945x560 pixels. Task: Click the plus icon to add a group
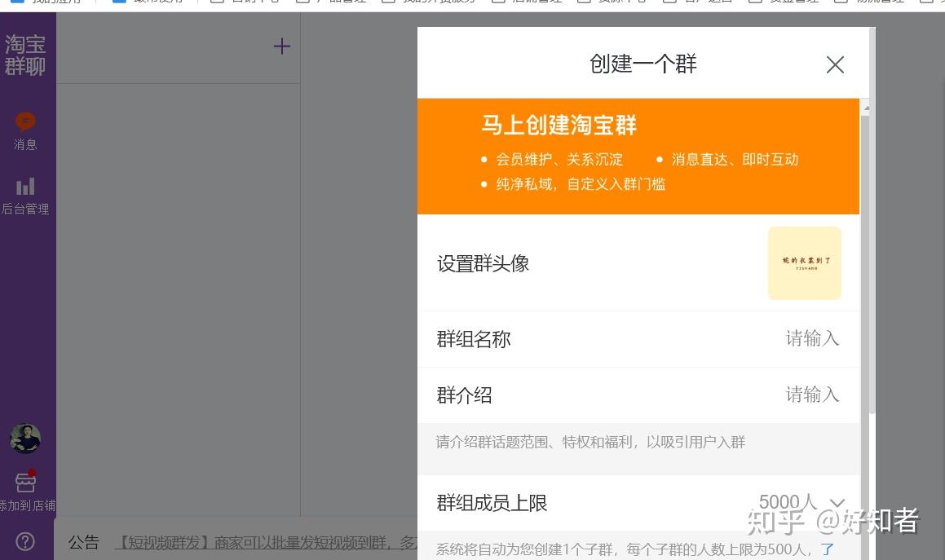click(281, 46)
